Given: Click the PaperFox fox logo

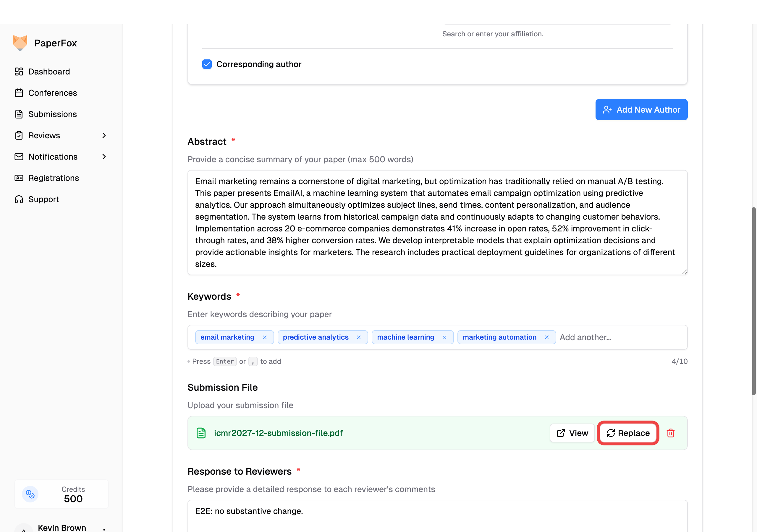Looking at the screenshot, I should click(x=20, y=43).
